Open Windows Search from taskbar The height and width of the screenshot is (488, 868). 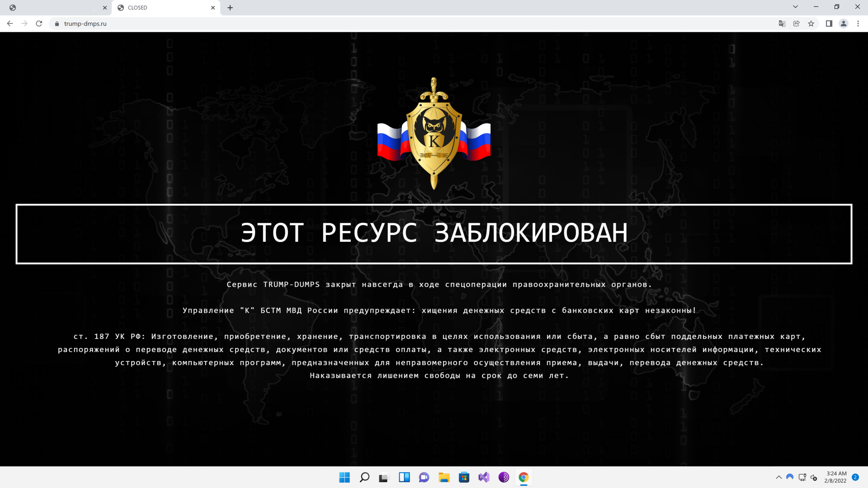pos(364,477)
